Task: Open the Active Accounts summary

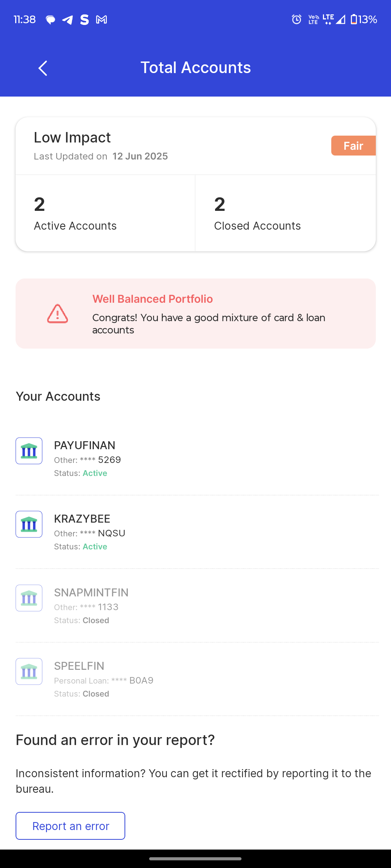Action: pos(105,213)
